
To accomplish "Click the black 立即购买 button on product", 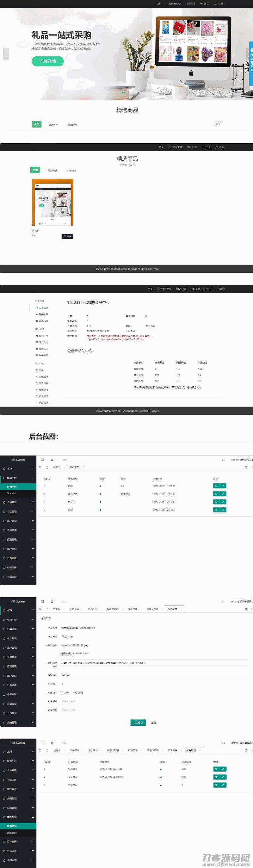I will (x=67, y=236).
